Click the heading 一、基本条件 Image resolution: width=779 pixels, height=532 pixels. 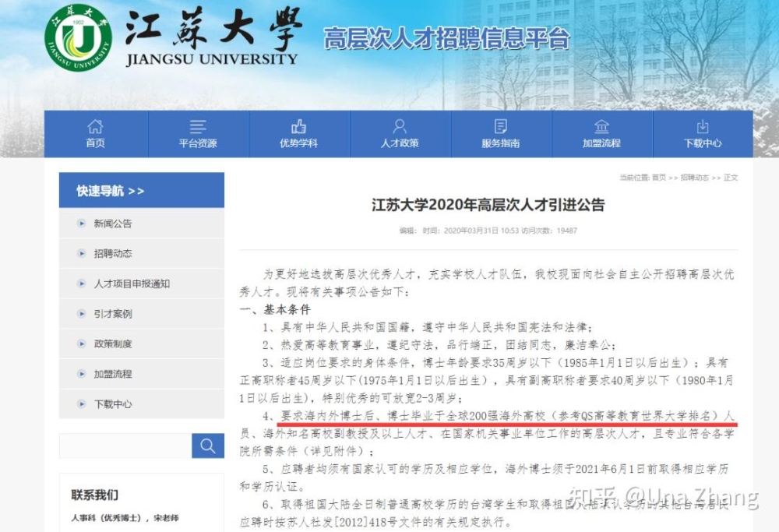coord(275,309)
